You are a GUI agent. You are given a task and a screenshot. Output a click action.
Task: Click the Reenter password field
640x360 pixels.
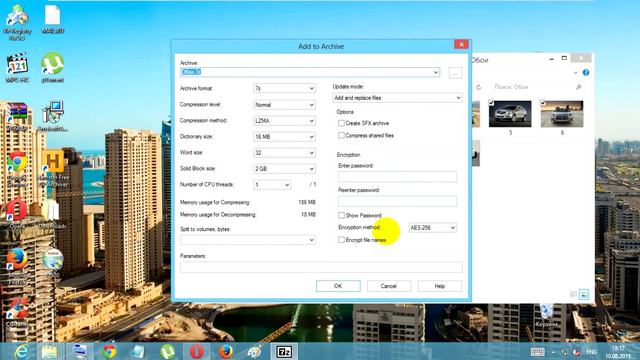[x=397, y=201]
